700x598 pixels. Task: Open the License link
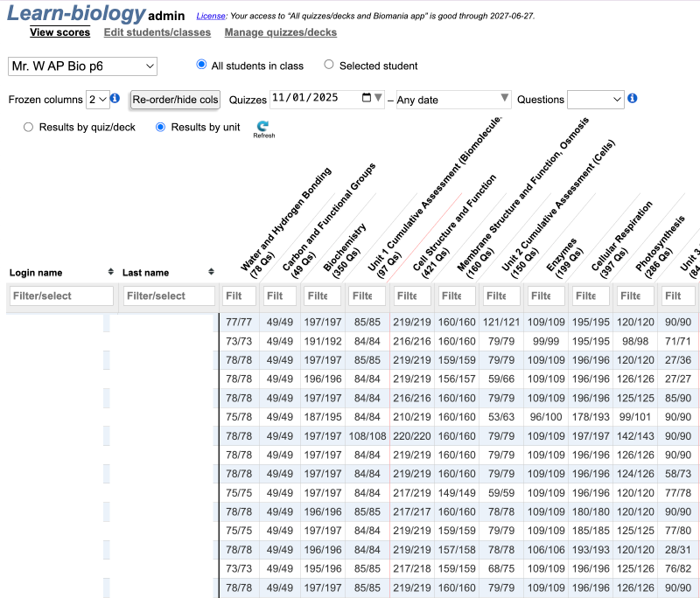point(210,16)
